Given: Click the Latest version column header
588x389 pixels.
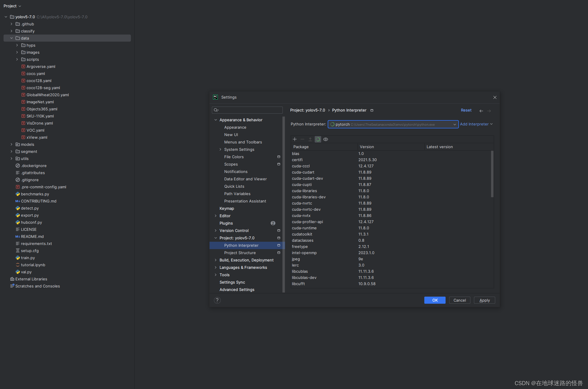Looking at the screenshot, I should [459, 147].
